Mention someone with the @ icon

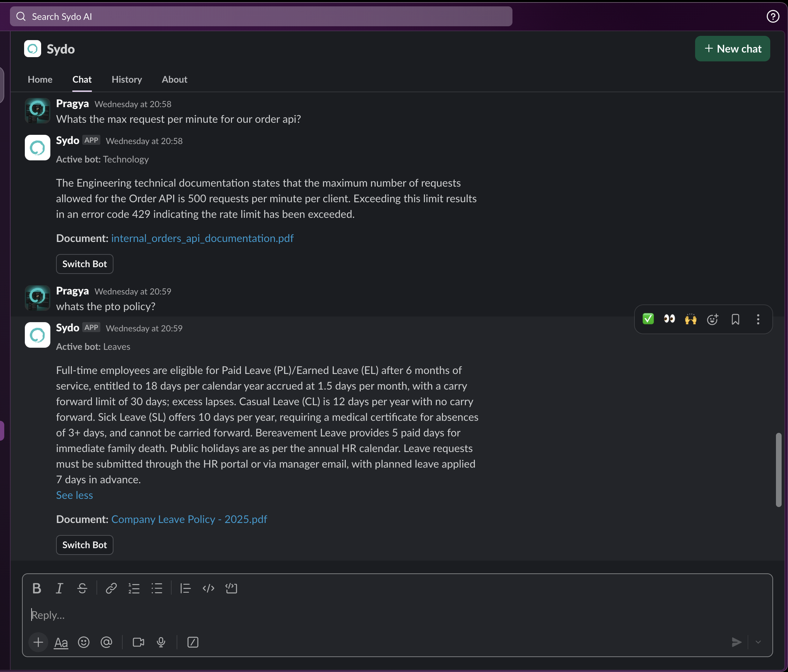tap(106, 642)
